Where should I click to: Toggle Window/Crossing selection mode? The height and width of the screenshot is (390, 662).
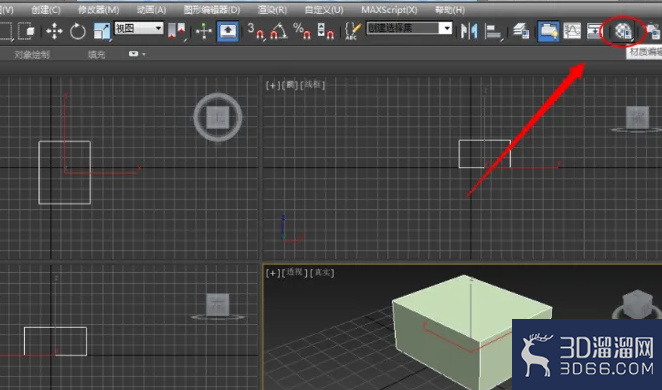[28, 31]
